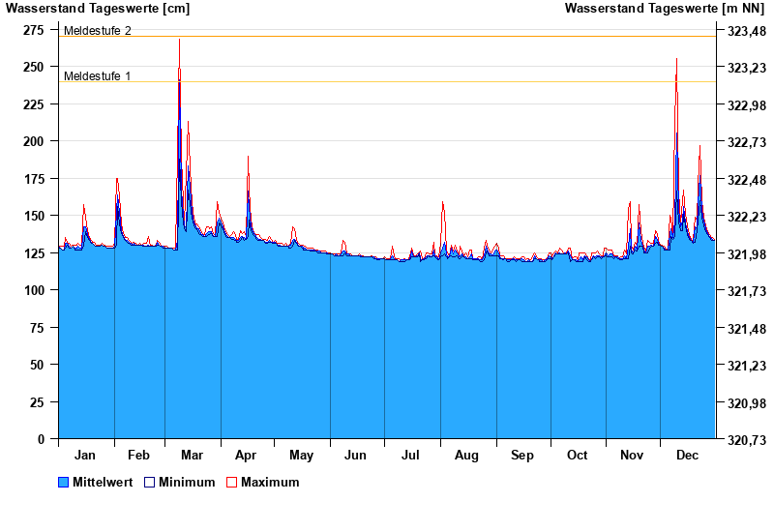Click the Meldestufe 1 threshold label
This screenshot has height=532, width=774.
click(97, 75)
